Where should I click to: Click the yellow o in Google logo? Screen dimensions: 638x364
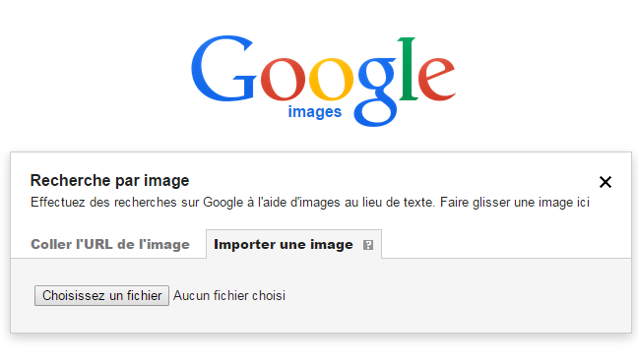tap(331, 79)
